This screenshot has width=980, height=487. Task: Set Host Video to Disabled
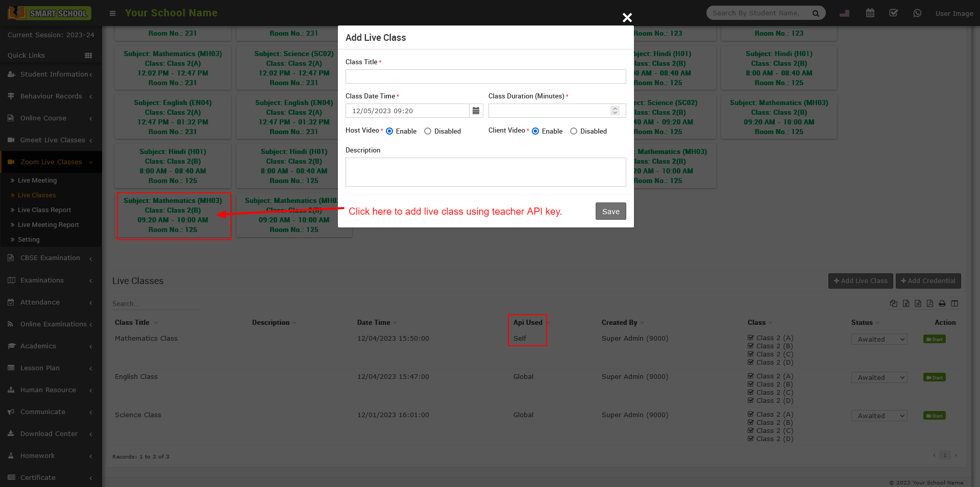click(428, 131)
